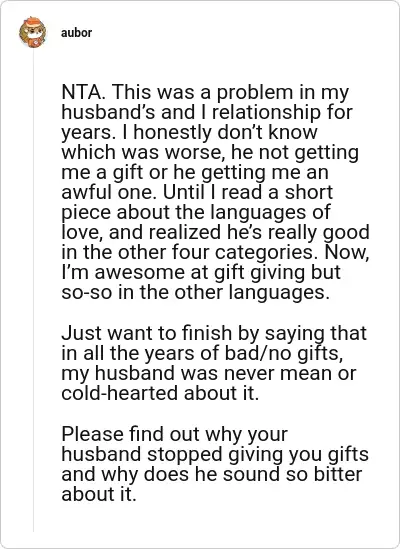Click the line 'which was worse, he not getting'

[x=210, y=152]
